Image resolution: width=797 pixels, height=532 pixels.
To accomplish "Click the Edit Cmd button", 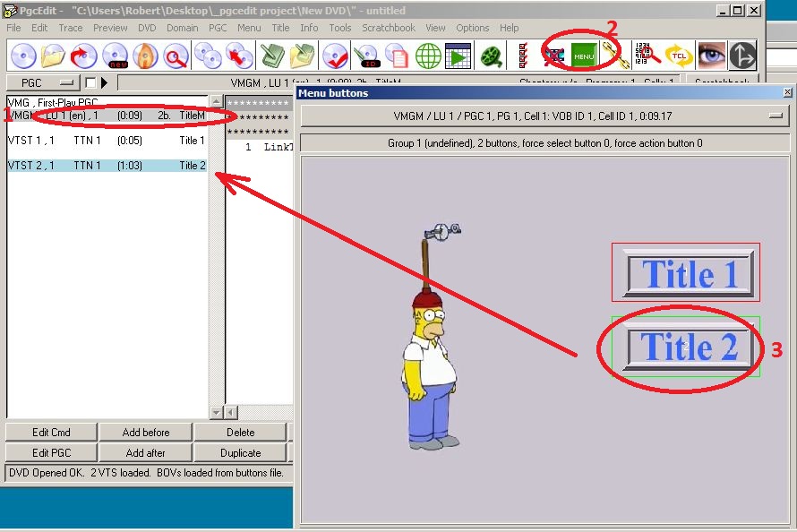I will coord(51,432).
